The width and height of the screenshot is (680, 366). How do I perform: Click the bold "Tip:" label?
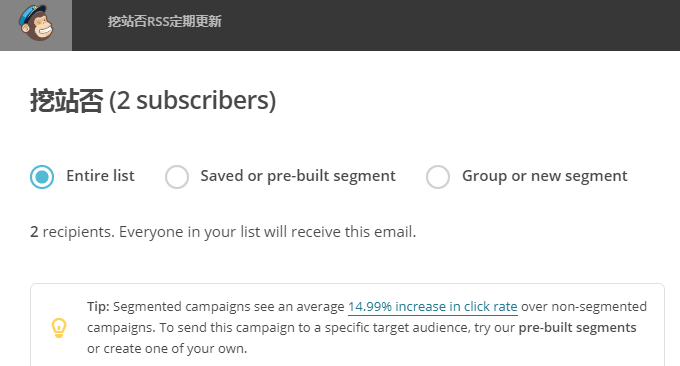click(98, 307)
